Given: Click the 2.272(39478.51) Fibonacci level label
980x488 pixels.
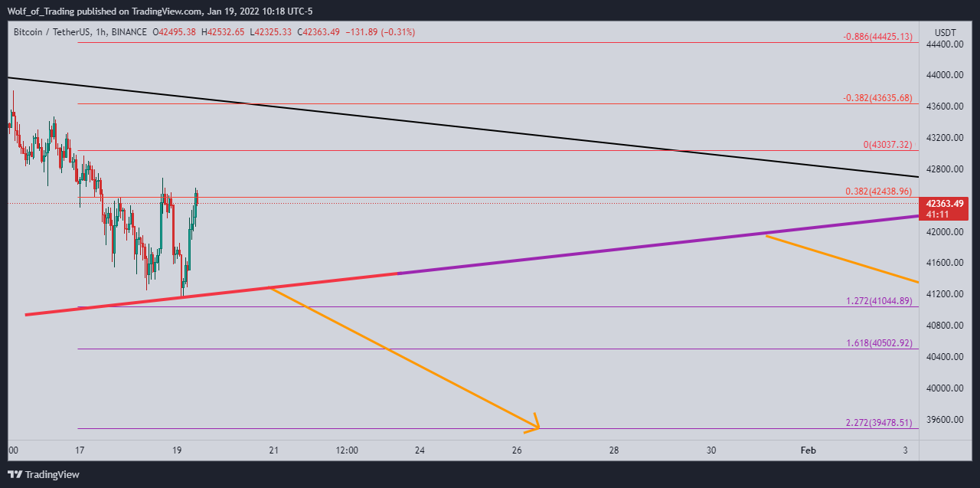Looking at the screenshot, I should point(880,423).
